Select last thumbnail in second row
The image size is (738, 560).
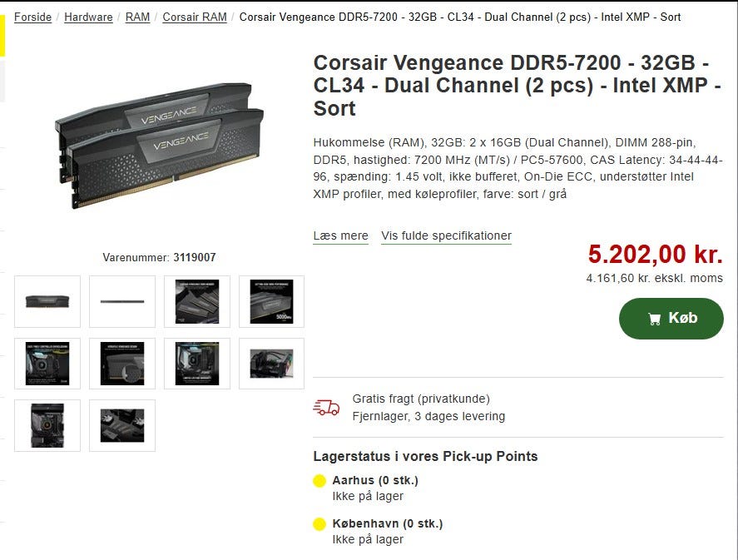(271, 364)
